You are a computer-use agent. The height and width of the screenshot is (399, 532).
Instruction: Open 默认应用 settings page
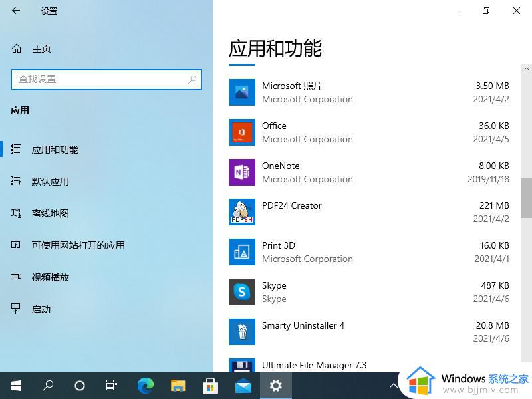[51, 182]
